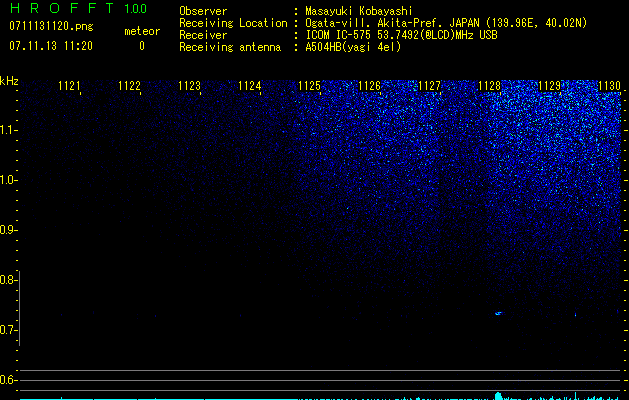The image size is (629, 400).
Task: Click the 1126 time marker
Action: [369, 86]
